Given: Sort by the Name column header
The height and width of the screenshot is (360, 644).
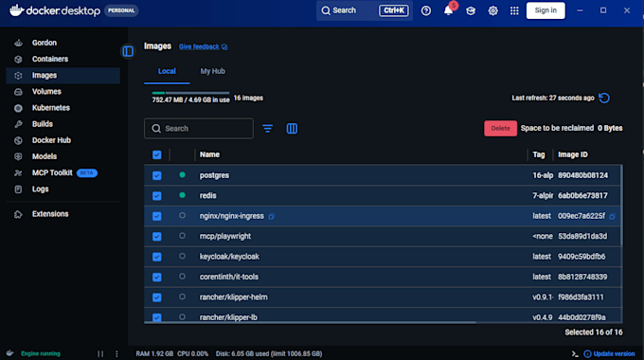Looking at the screenshot, I should click(209, 154).
